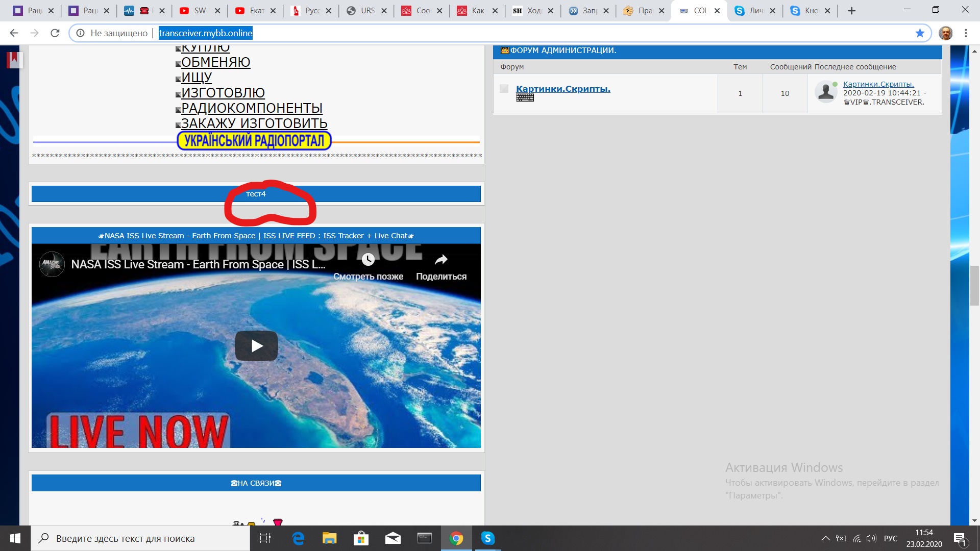The image size is (980, 551).
Task: Open the ИЗГОТОВЛЮ link
Action: point(223,93)
